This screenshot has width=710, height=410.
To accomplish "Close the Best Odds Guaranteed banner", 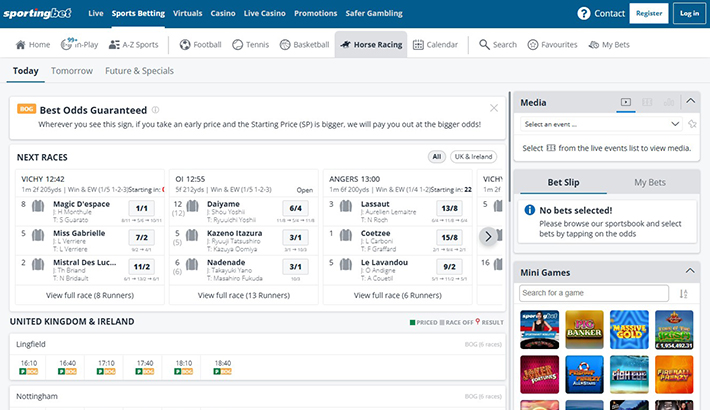I will coord(494,108).
